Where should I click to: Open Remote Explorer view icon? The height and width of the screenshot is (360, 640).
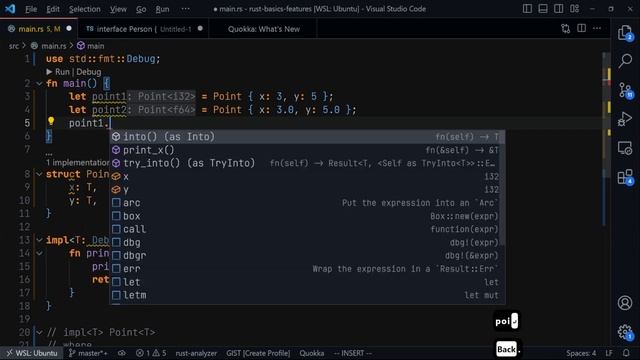(x=625, y=148)
